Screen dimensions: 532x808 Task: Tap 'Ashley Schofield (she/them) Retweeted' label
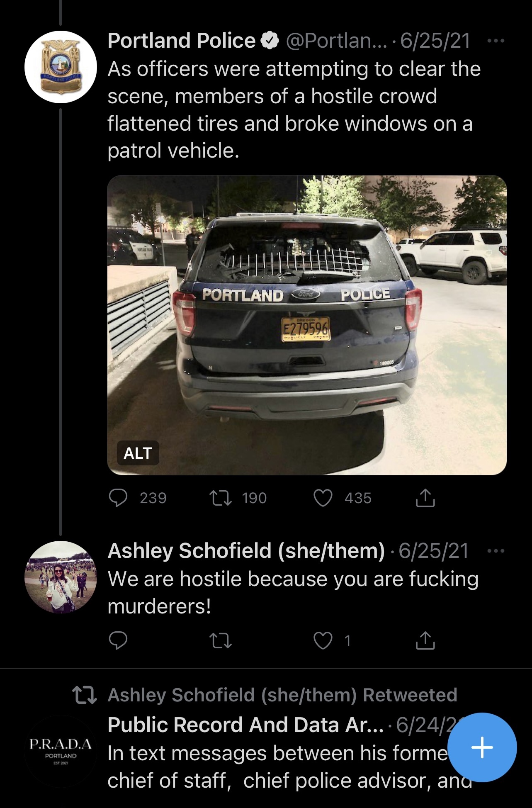282,695
